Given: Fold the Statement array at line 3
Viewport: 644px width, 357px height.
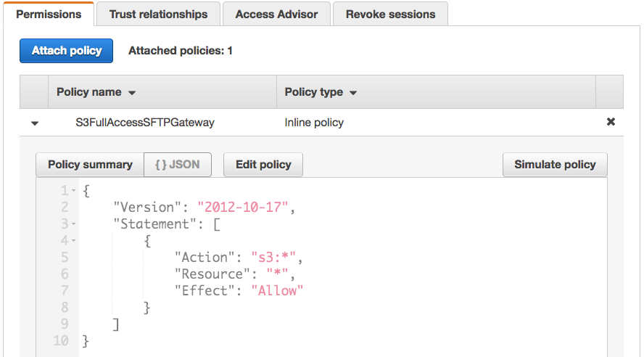Looking at the screenshot, I should pyautogui.click(x=74, y=223).
